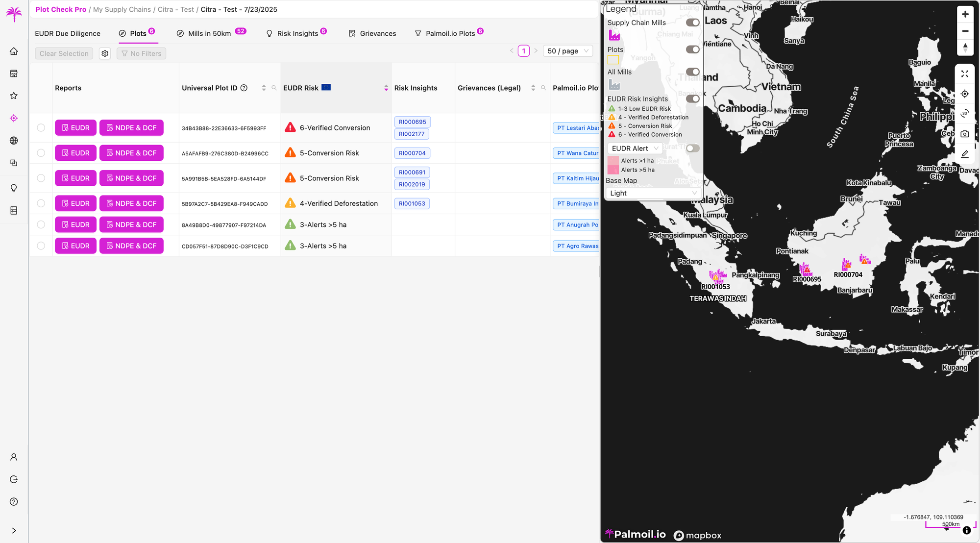Open EUDR report for 6-Verified Conversion row
The image size is (980, 543).
click(x=75, y=128)
